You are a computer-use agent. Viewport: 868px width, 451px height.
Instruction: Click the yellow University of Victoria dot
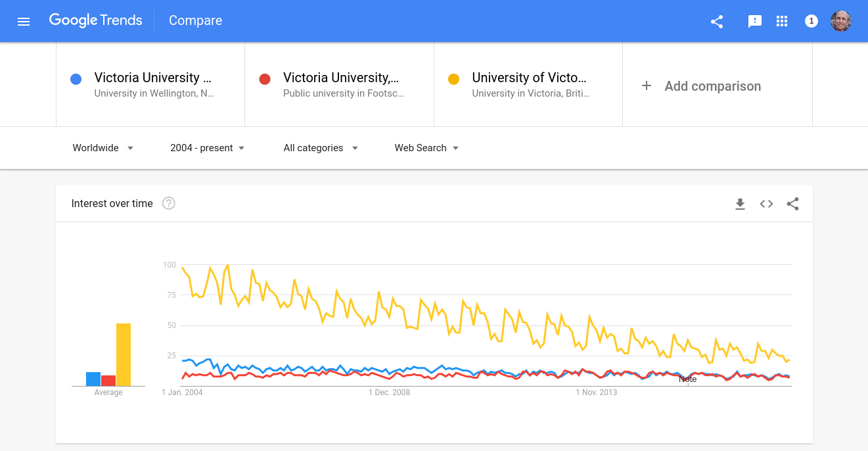tap(453, 80)
